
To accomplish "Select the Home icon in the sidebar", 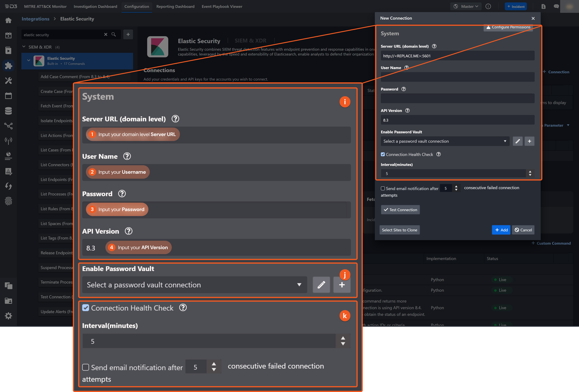I will point(8,20).
